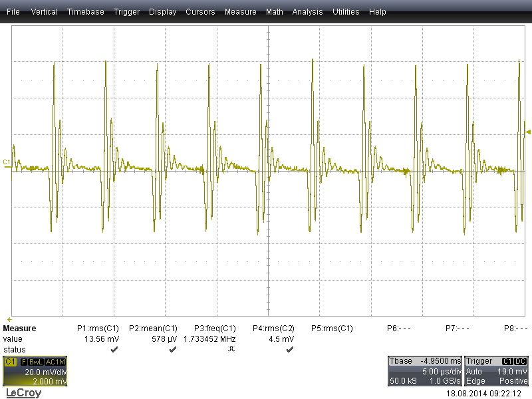Click the 50.0 kS memory value
532x399 pixels.
pyautogui.click(x=403, y=381)
